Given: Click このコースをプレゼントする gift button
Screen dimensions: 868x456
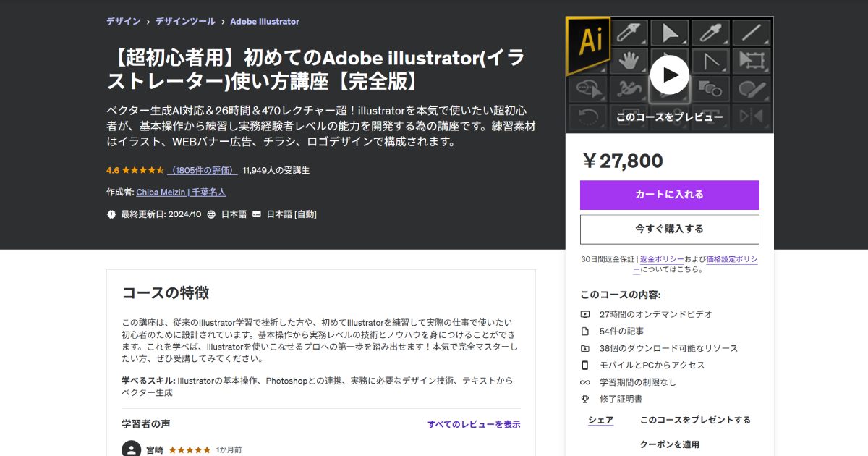Looking at the screenshot, I should click(695, 420).
